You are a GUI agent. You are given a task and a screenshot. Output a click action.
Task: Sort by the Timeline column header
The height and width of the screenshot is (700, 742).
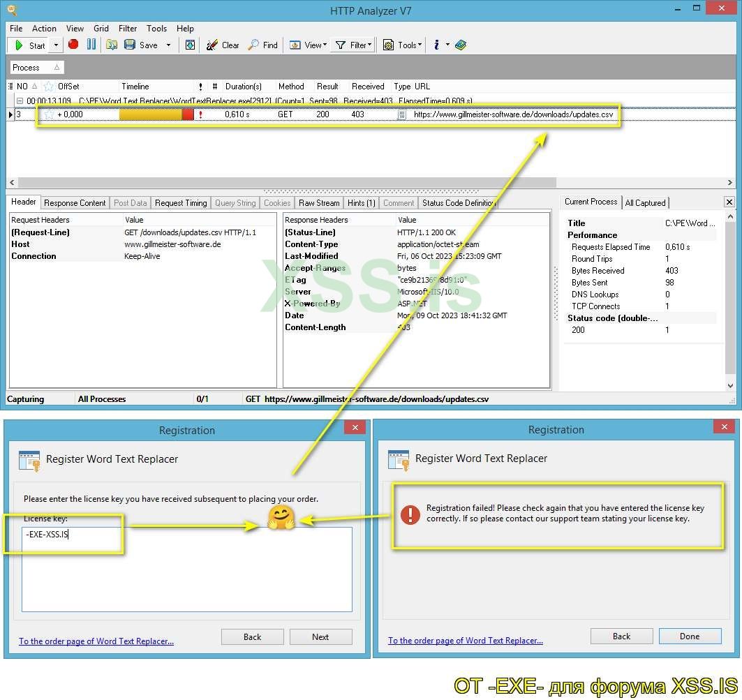tap(135, 87)
